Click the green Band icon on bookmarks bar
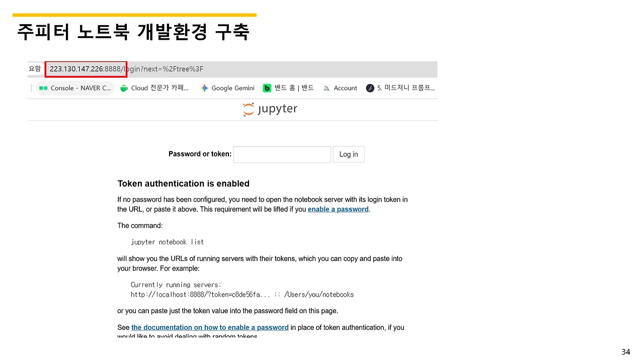Viewport: 644px width, 362px height. (x=267, y=87)
